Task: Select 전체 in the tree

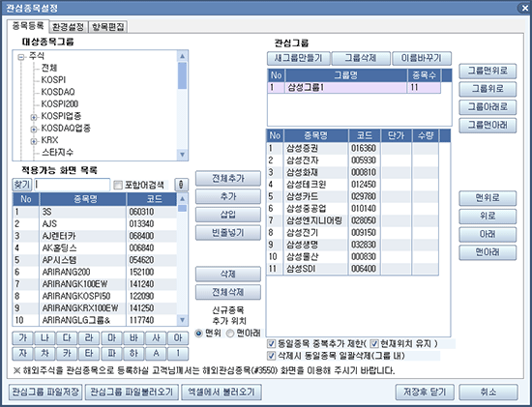Action: pos(49,68)
